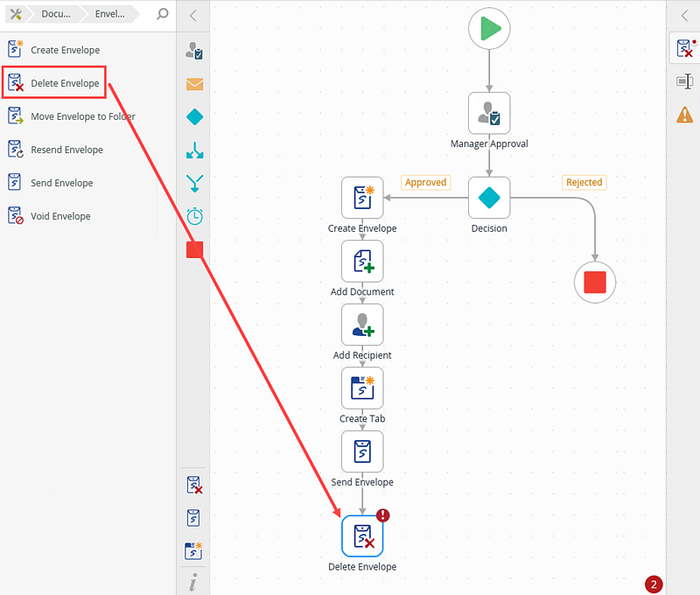
Task: Pick the user task icon in favorites bar
Action: point(194,51)
